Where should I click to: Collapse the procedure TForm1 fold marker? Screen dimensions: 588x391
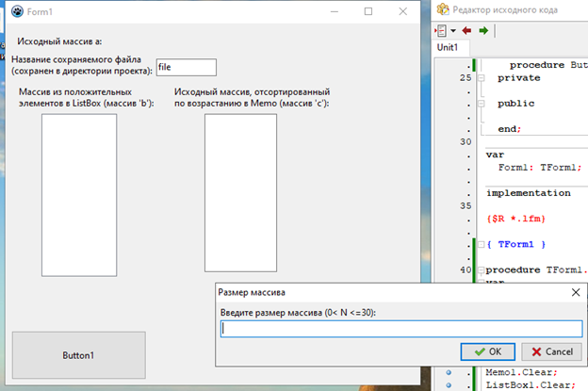(x=481, y=269)
